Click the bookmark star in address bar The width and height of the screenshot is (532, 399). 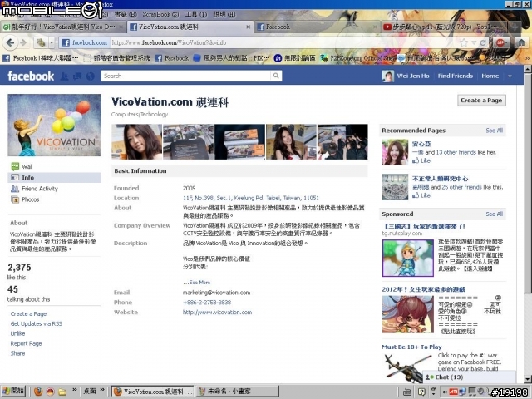(x=464, y=42)
